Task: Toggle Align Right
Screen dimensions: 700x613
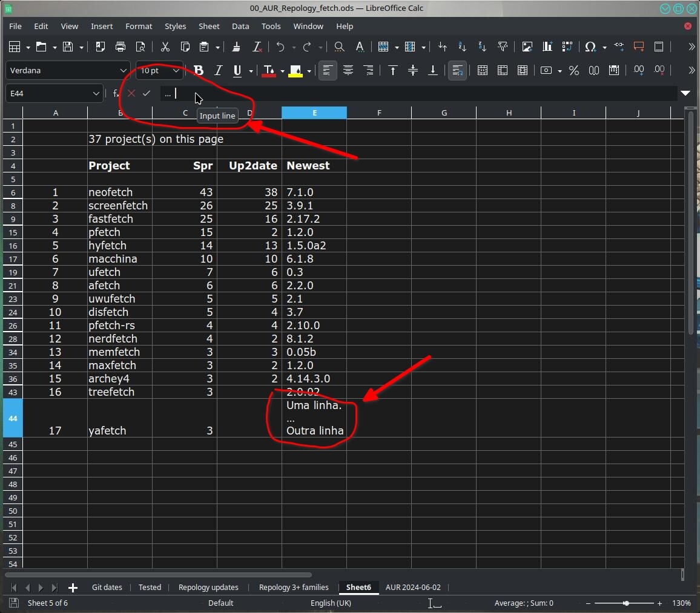Action: 368,70
